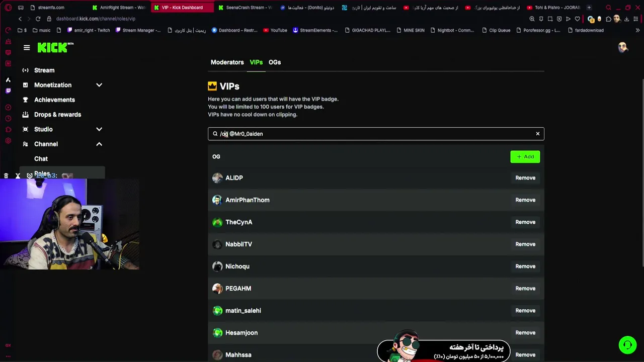The image size is (644, 362).
Task: Focus the VIP username search field
Action: point(376,134)
